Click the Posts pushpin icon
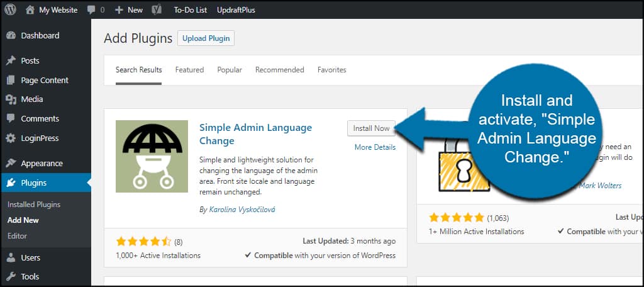 (11, 61)
